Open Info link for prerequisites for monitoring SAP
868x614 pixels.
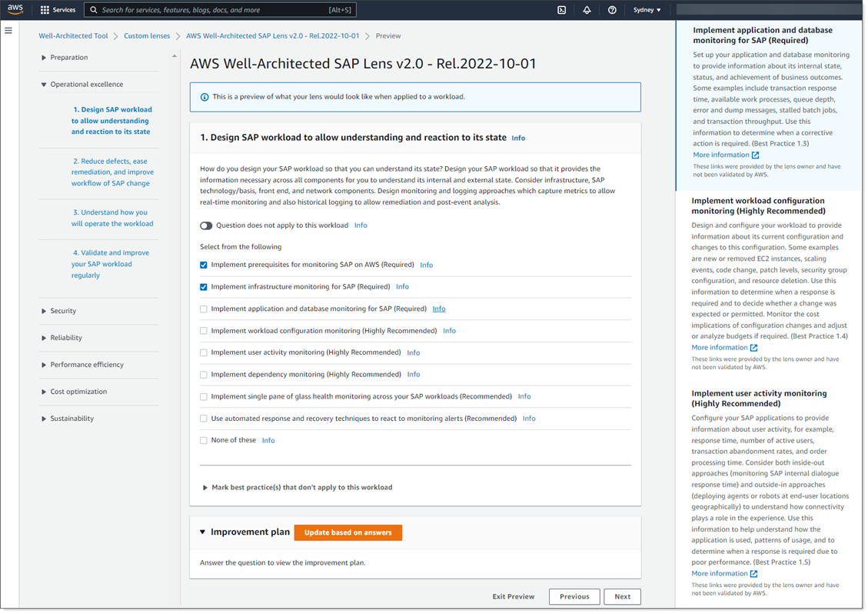click(426, 265)
